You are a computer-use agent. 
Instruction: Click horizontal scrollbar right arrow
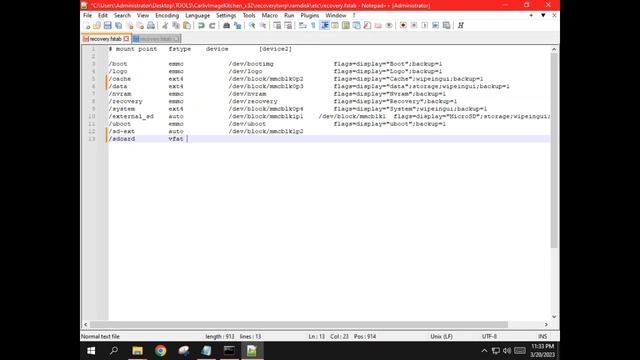click(x=546, y=324)
